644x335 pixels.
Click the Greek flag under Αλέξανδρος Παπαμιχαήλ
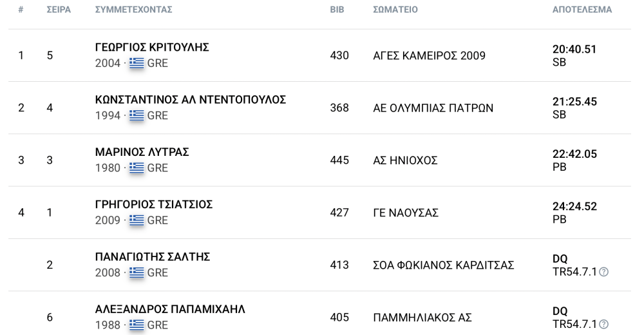click(137, 325)
